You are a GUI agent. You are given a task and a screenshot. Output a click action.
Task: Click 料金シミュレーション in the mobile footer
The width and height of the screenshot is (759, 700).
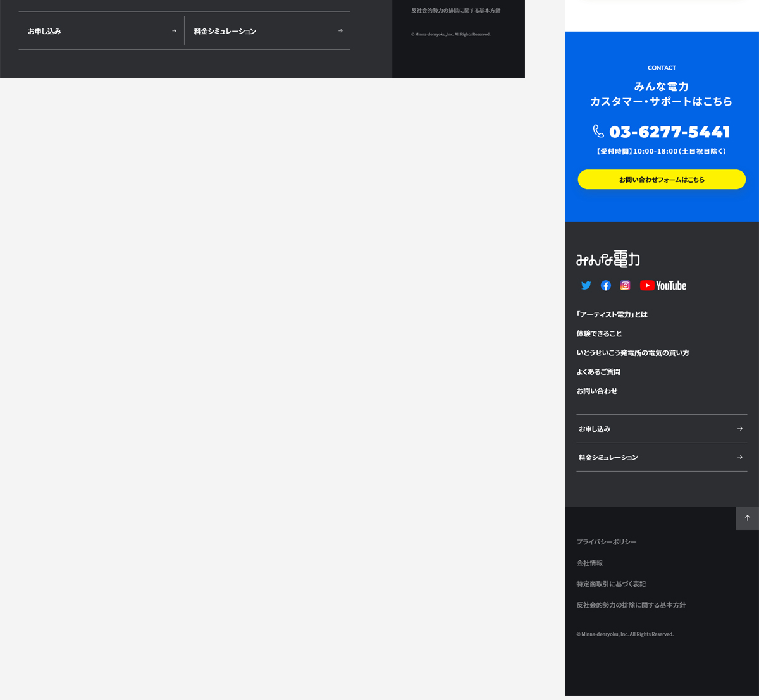(662, 457)
